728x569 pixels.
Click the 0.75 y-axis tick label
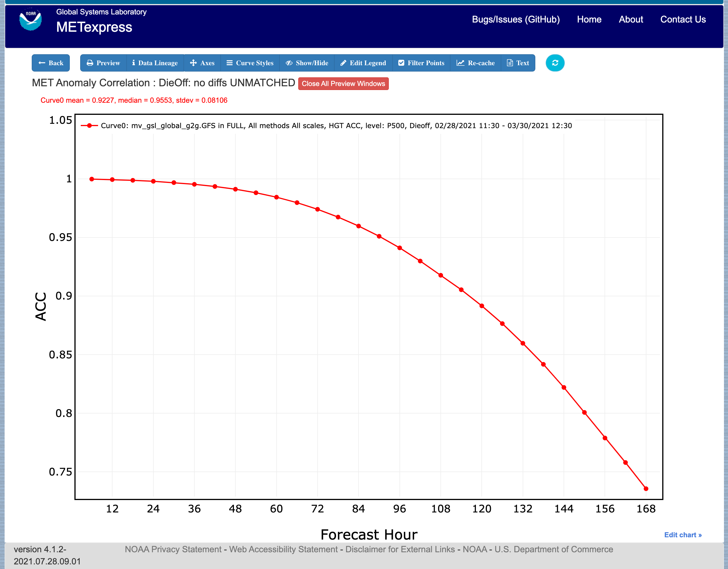[x=60, y=472]
